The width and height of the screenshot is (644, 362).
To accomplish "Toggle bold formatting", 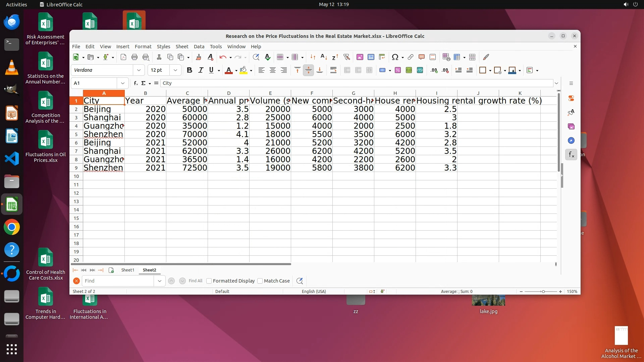I will (x=189, y=70).
